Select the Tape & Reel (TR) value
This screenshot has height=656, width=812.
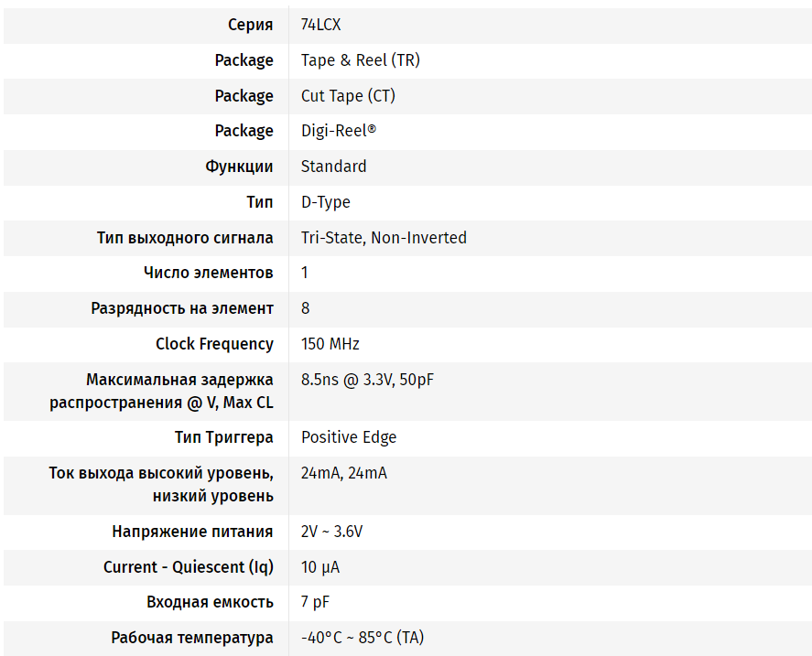coord(360,60)
